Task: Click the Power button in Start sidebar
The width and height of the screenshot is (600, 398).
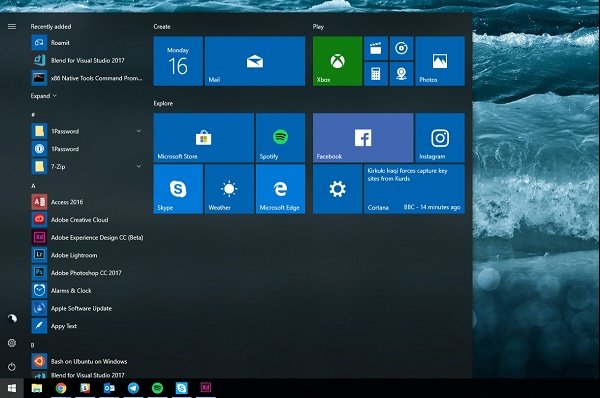Action: [12, 367]
